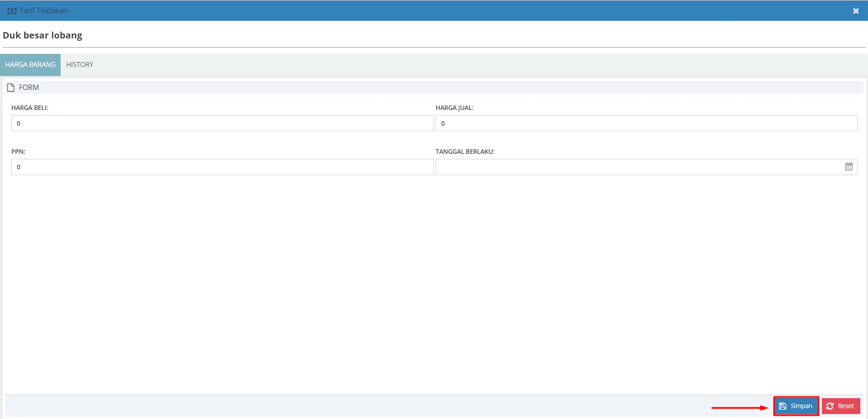Select the HARGA BARANG tab
Screen dimensions: 868x419
[x=30, y=65]
